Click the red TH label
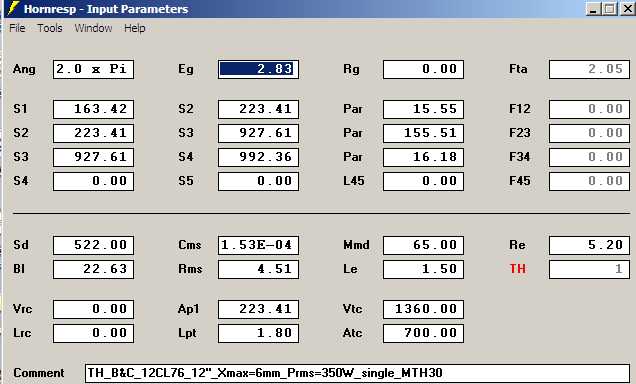This screenshot has height=384, width=636. pyautogui.click(x=518, y=269)
